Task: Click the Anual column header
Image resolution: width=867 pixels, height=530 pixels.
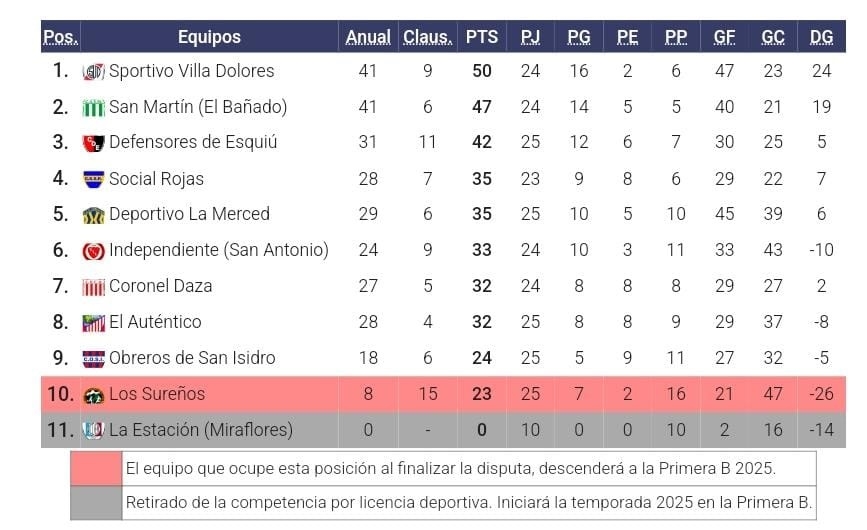Action: click(x=368, y=37)
